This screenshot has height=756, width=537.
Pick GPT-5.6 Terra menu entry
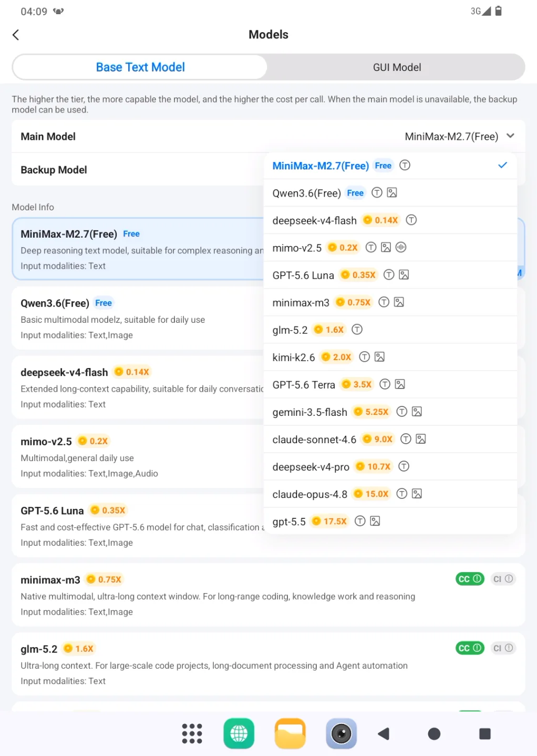tap(390, 384)
